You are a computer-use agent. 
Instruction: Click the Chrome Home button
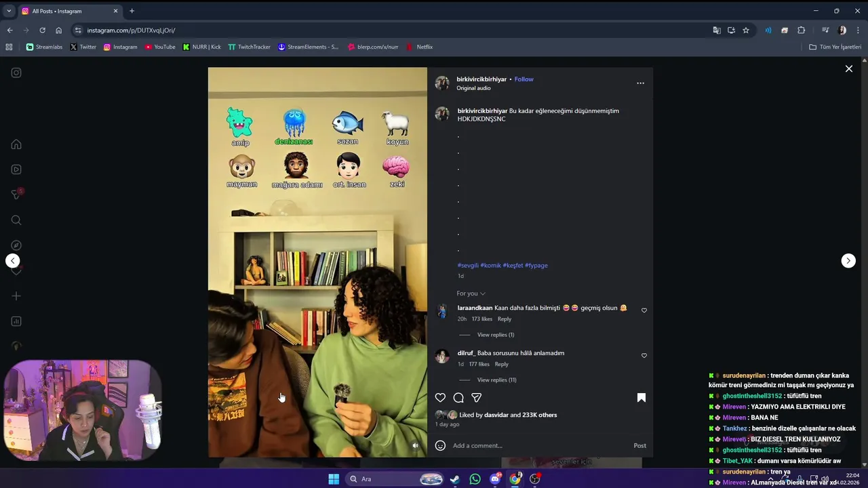(x=58, y=30)
